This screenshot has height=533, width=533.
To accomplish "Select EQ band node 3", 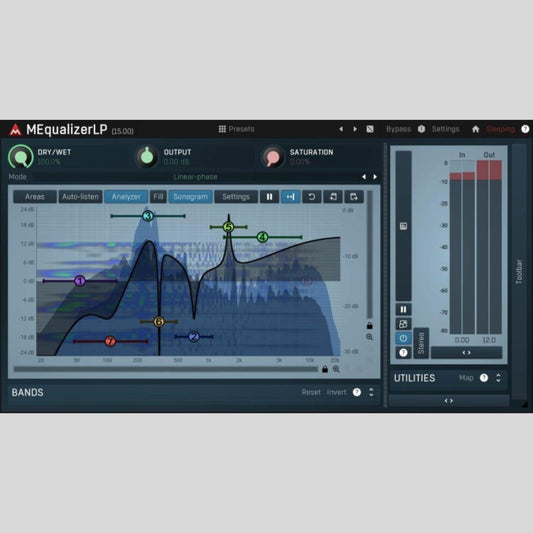I will (148, 216).
